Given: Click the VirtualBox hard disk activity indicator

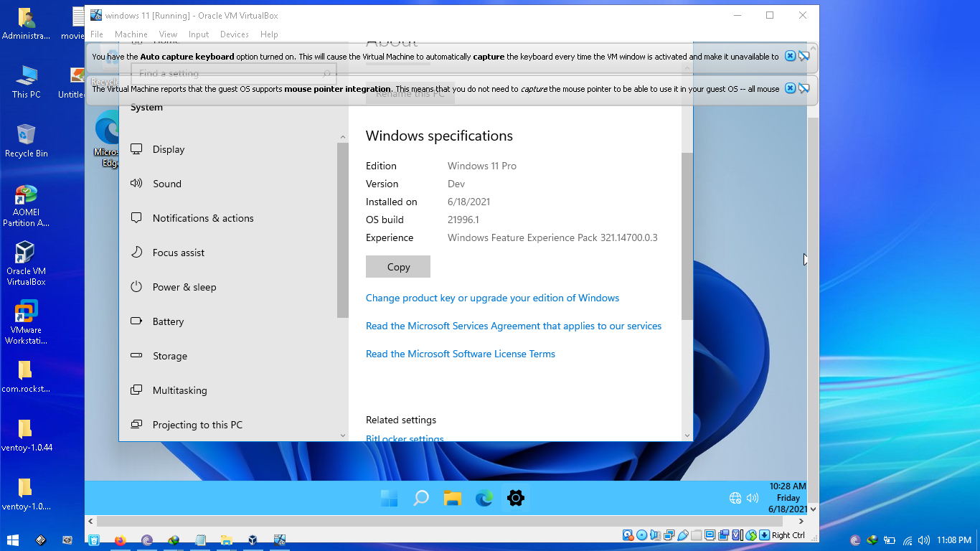Looking at the screenshot, I should (628, 535).
